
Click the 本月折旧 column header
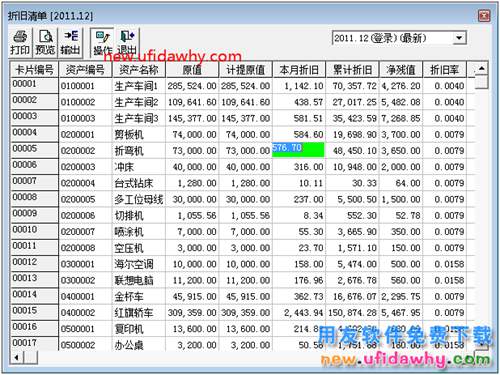coord(299,70)
